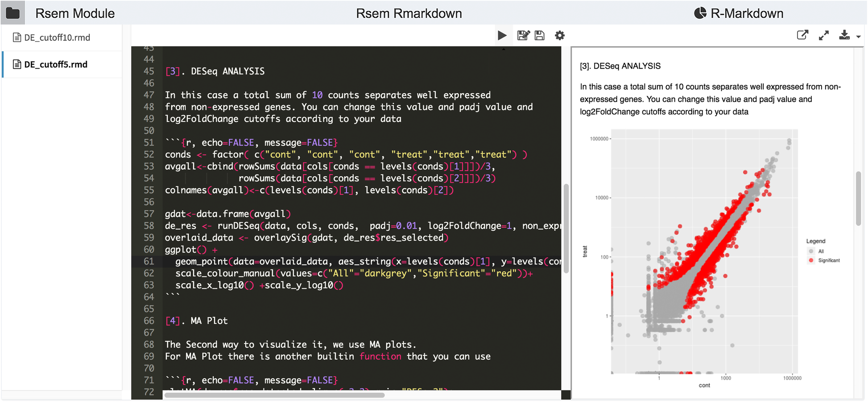Click the 'Legend' title in plot
The image size is (868, 402).
(816, 241)
